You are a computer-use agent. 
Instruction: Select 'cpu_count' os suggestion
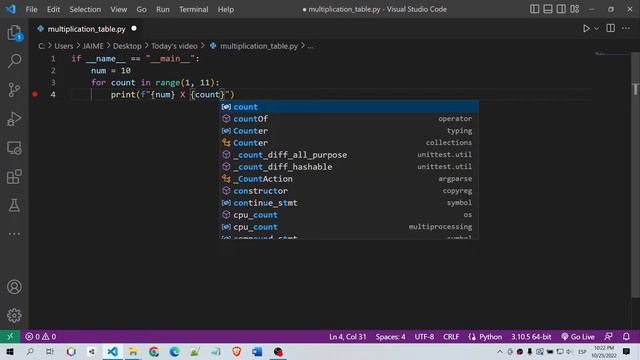pyautogui.click(x=349, y=215)
